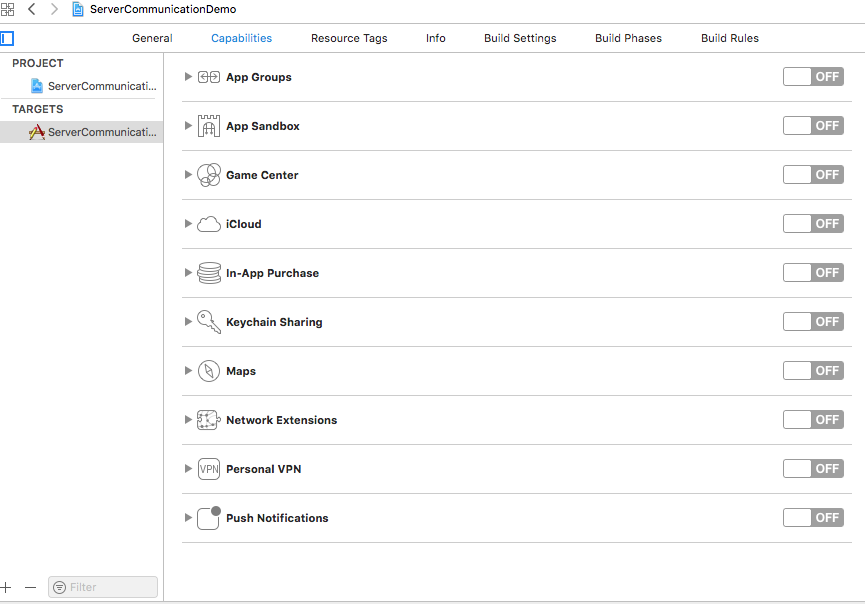
Task: Click the TARGETS section header
Action: [x=38, y=109]
